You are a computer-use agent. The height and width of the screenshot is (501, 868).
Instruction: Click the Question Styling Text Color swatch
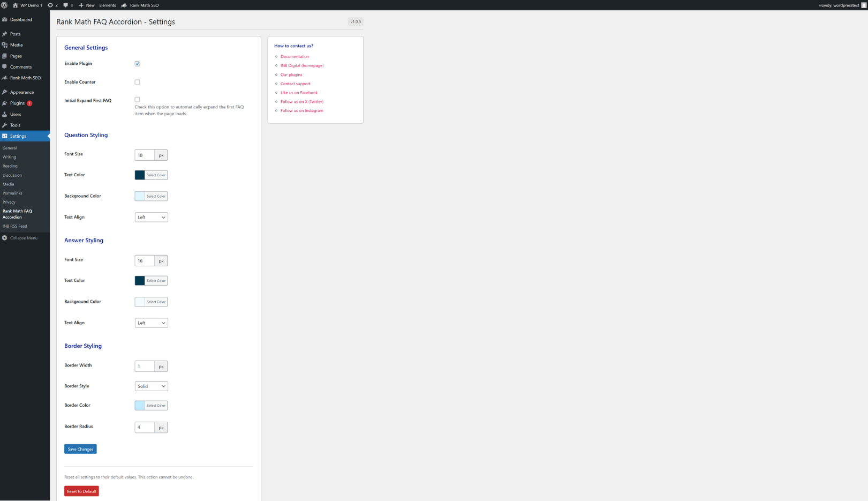pos(140,175)
